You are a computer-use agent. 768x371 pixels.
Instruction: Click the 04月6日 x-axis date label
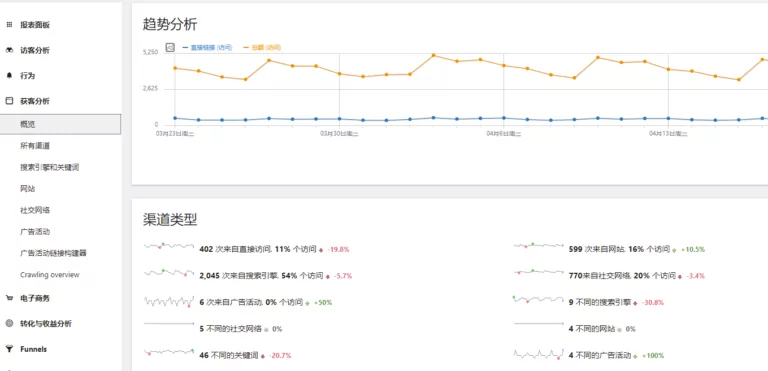pos(504,133)
